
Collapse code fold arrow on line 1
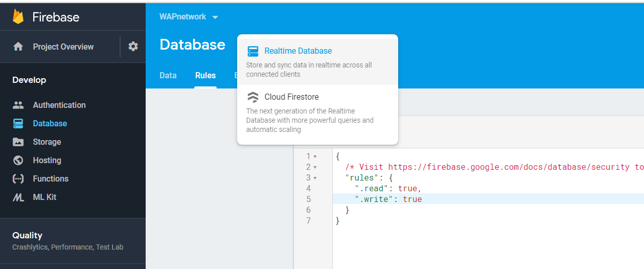[315, 156]
